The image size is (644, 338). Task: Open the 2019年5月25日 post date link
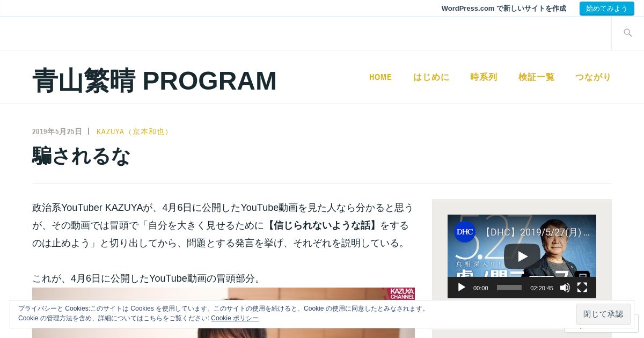tap(57, 131)
